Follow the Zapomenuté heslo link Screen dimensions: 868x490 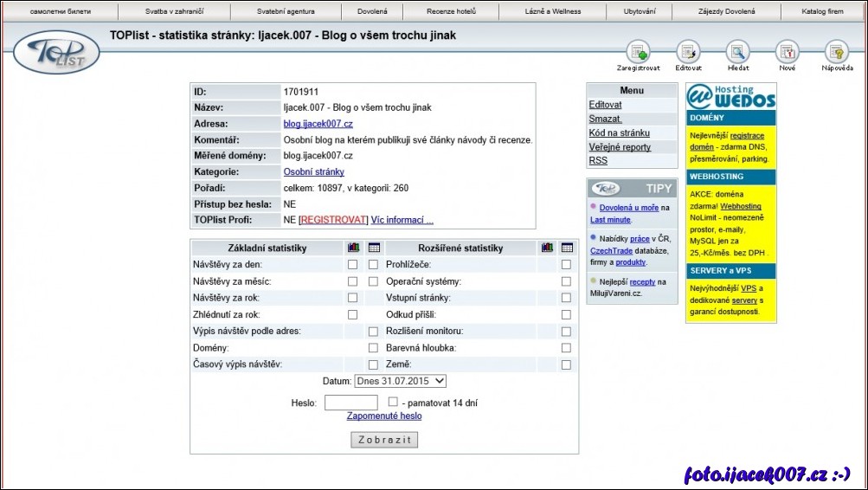(384, 416)
